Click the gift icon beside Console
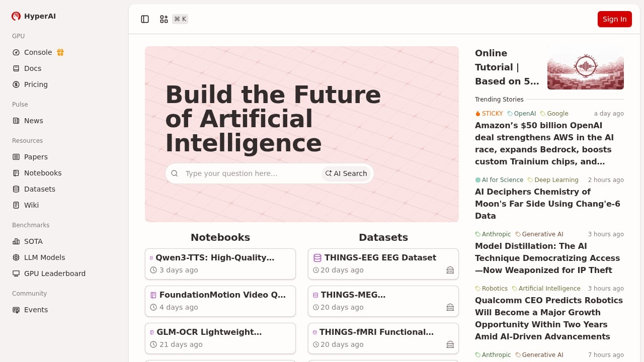The width and height of the screenshot is (644, 362). pos(60,52)
